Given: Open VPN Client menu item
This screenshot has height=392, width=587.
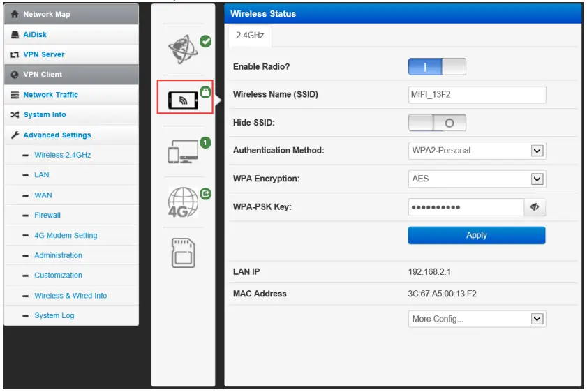Looking at the screenshot, I should pyautogui.click(x=71, y=75).
